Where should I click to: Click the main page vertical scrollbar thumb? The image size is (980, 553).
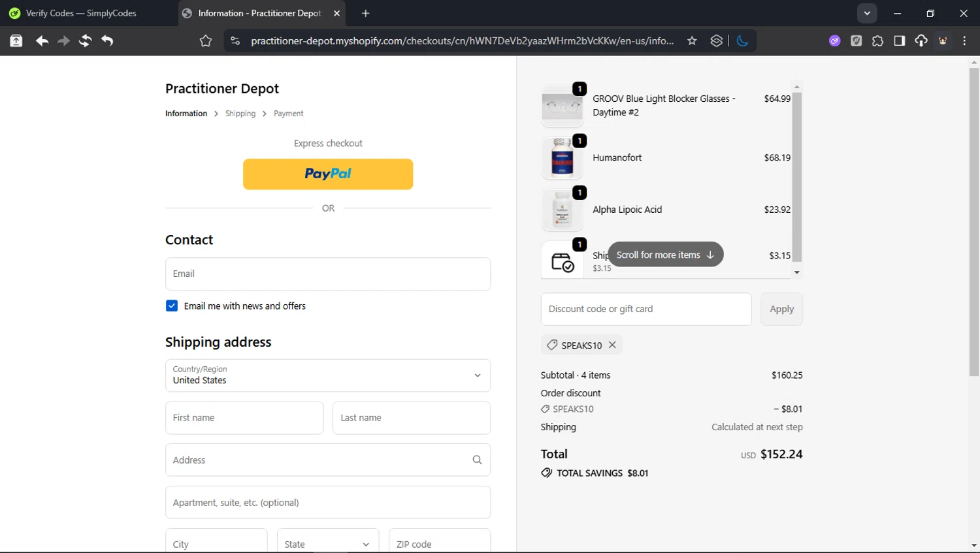974,222
